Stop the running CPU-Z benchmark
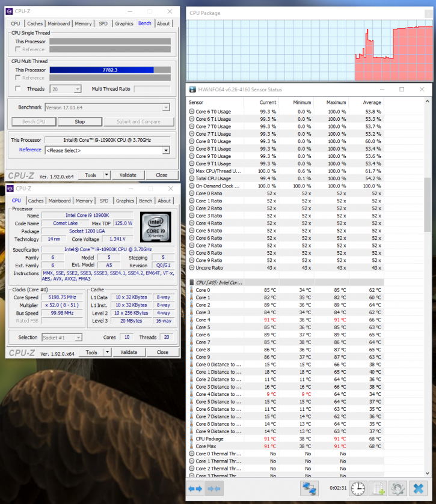The height and width of the screenshot is (504, 436). click(x=80, y=121)
